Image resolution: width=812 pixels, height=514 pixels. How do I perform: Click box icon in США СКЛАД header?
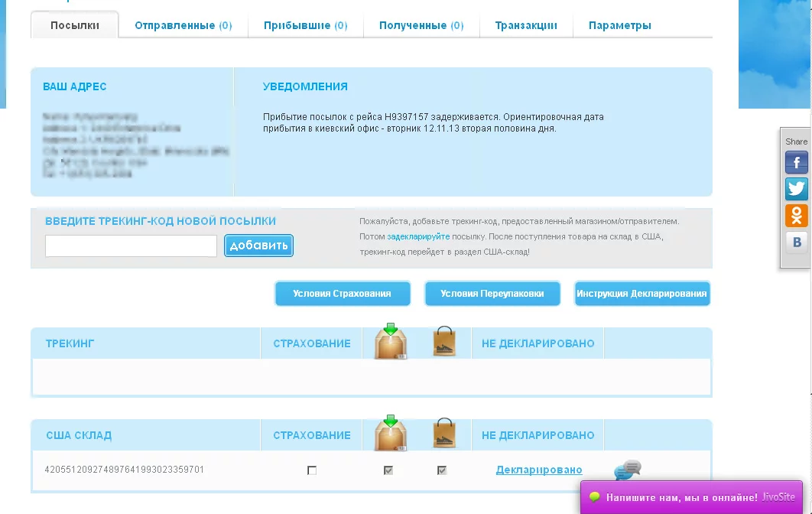(x=391, y=433)
